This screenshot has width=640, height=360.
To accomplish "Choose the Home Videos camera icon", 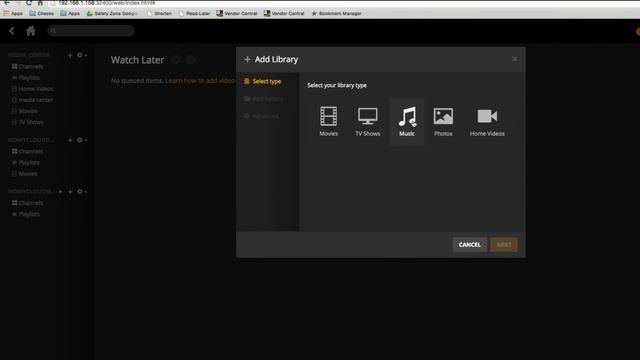I will coord(487,116).
